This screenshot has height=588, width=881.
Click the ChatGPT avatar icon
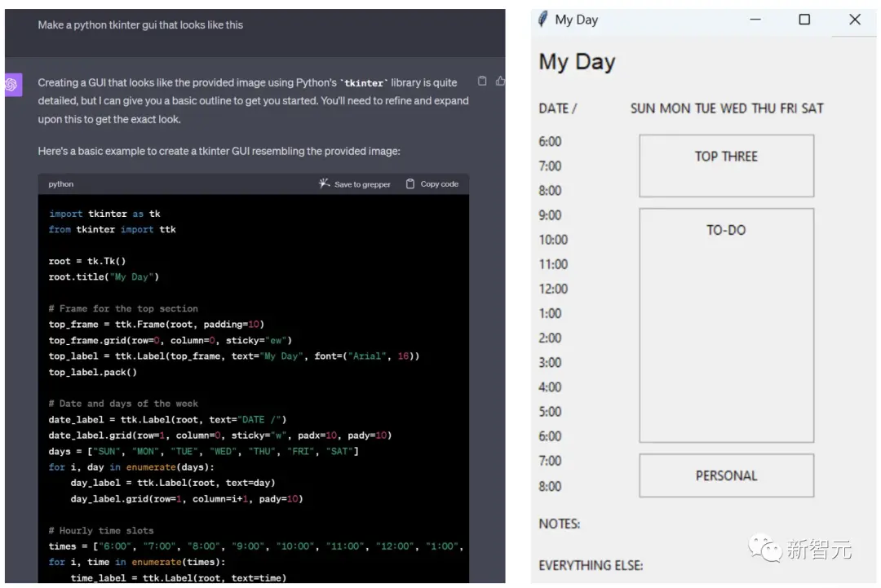click(12, 85)
